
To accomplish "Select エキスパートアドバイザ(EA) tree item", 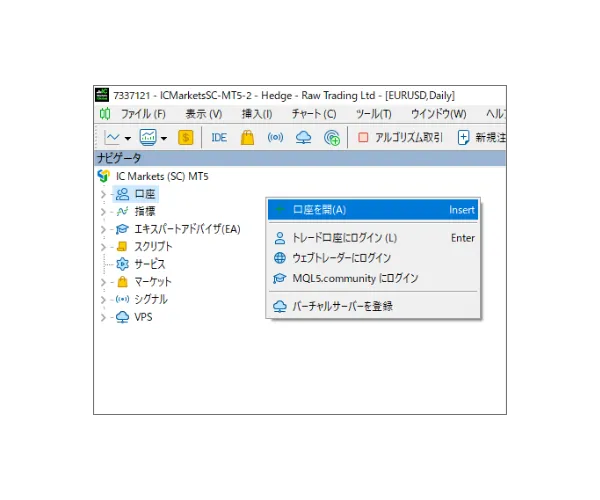I will (x=187, y=229).
